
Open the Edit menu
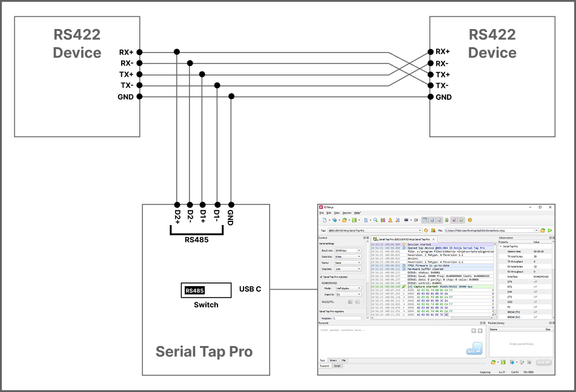[329, 213]
